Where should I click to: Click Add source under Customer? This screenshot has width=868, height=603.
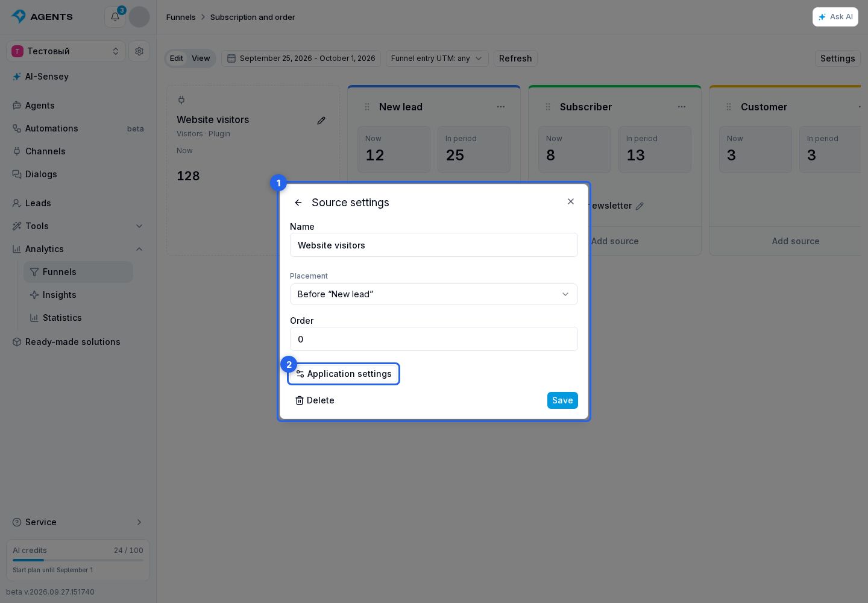click(x=796, y=241)
